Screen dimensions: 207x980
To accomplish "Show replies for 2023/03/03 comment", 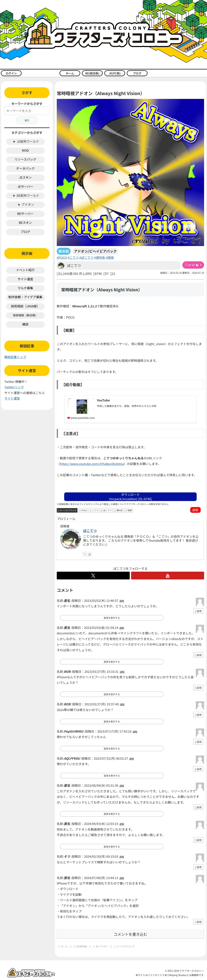I will click(x=112, y=662).
